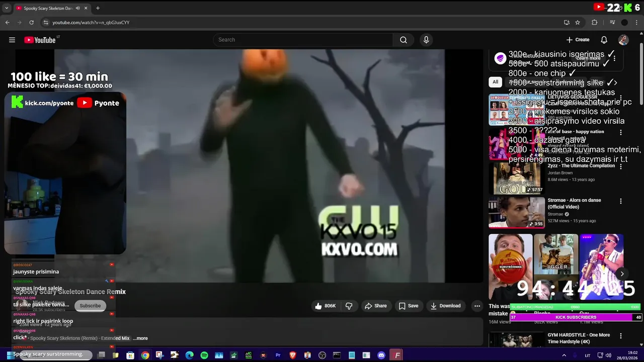The width and height of the screenshot is (644, 362).
Task: Open options for GYM HARDSTYLE video
Action: 621,336
